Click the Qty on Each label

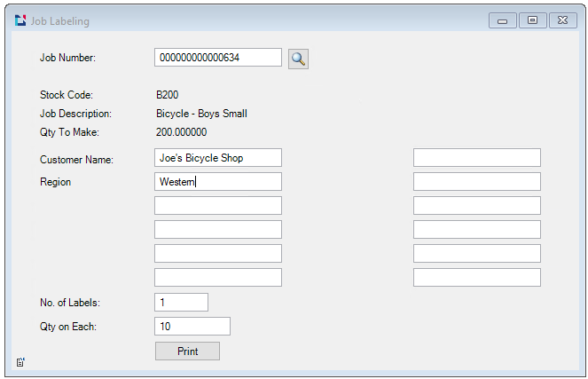pos(68,327)
